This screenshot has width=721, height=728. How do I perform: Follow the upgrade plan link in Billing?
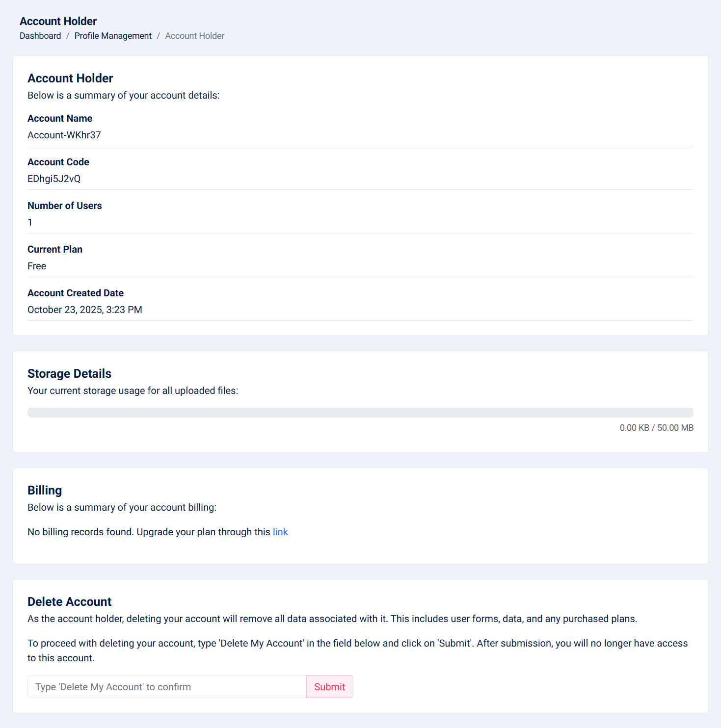pyautogui.click(x=280, y=532)
